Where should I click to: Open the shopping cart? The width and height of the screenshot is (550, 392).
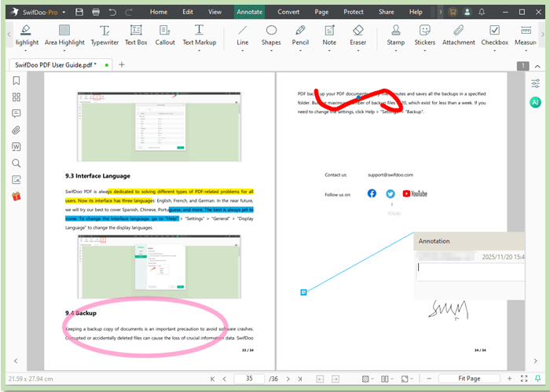click(453, 12)
